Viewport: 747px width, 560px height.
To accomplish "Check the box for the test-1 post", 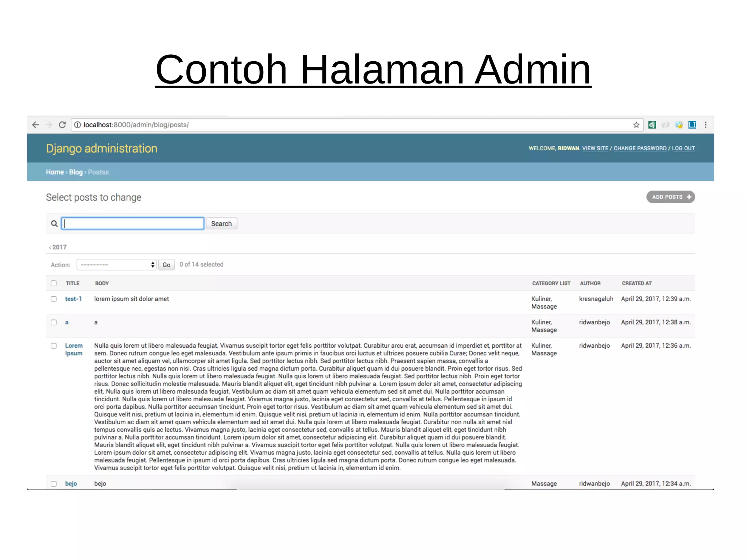I will [x=54, y=299].
